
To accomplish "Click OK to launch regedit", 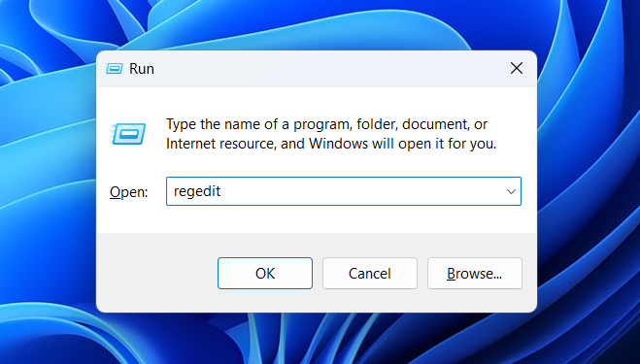I will pos(265,273).
